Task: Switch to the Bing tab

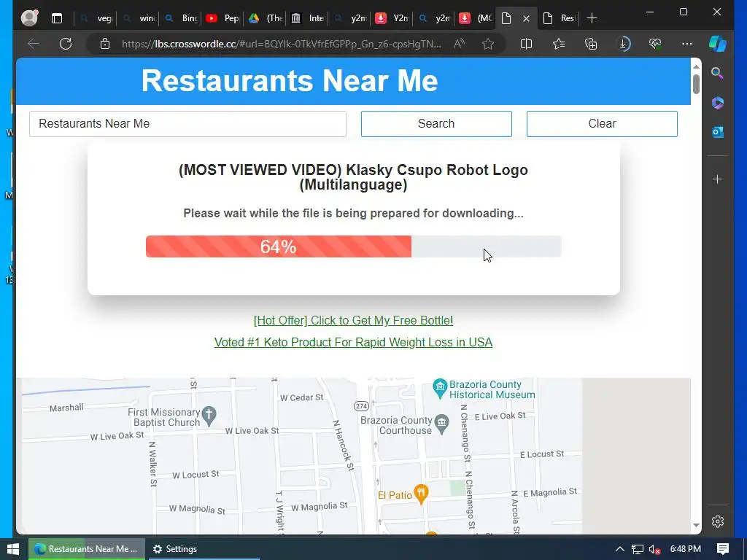Action: coord(180,18)
